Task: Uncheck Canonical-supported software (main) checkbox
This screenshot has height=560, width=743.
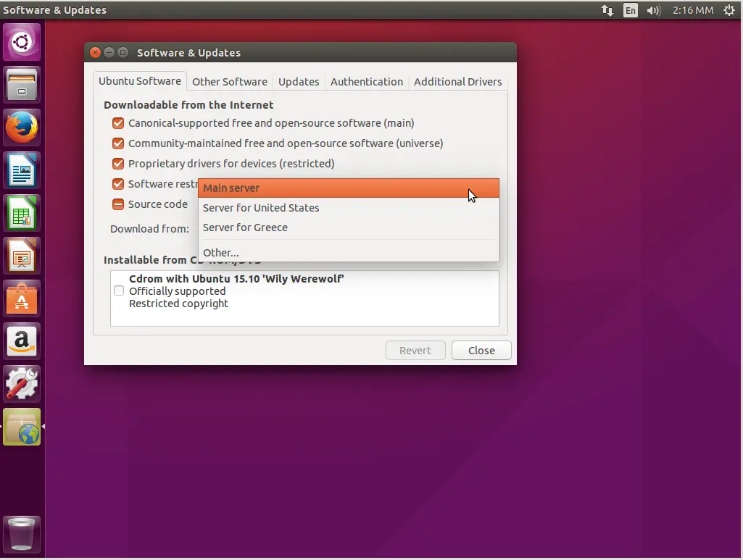Action: 118,123
